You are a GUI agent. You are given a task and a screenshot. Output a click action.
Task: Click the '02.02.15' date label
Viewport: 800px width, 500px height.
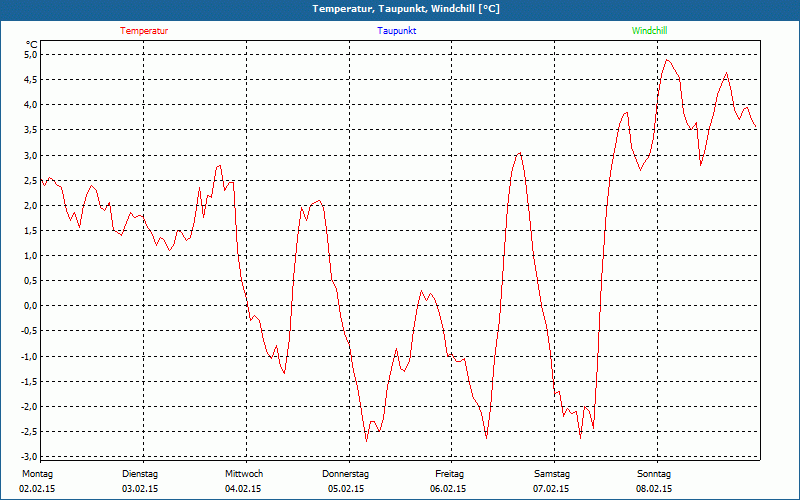37,489
